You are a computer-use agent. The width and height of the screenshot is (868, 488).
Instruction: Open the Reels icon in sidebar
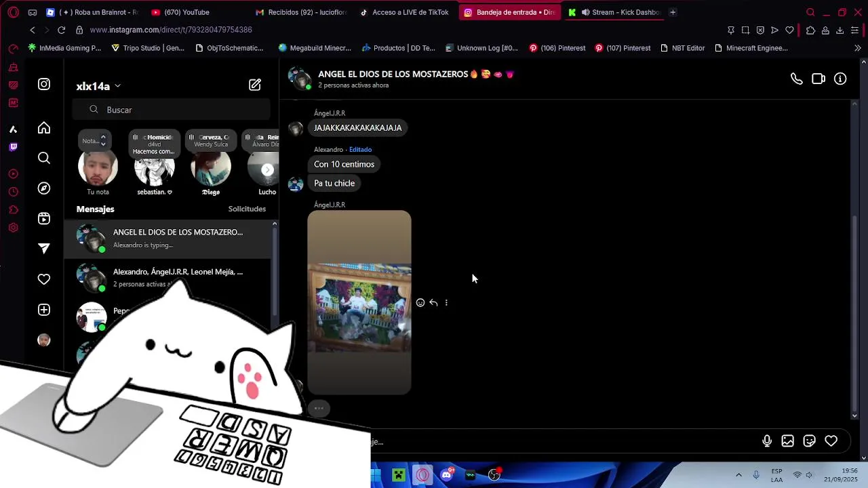(44, 218)
